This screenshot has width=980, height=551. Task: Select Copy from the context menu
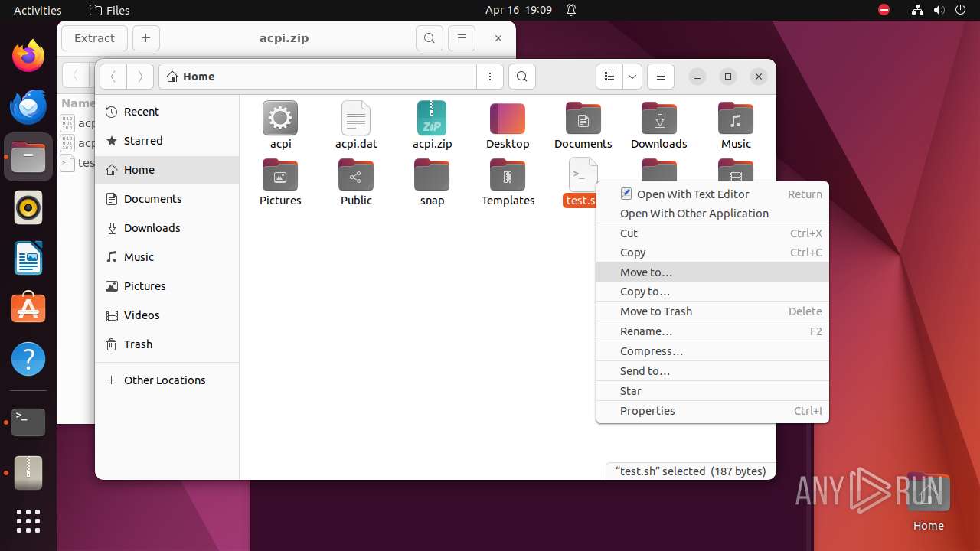[712, 253]
